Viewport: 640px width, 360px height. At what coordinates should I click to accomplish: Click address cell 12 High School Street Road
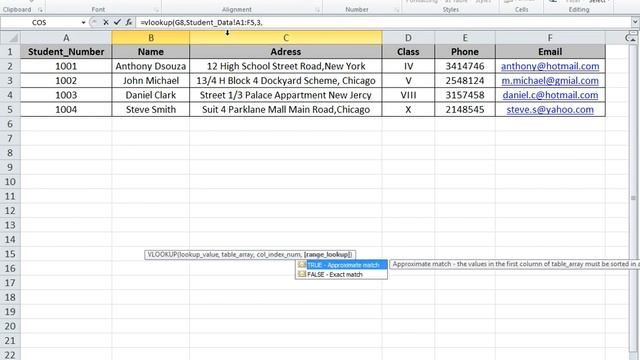pos(286,66)
